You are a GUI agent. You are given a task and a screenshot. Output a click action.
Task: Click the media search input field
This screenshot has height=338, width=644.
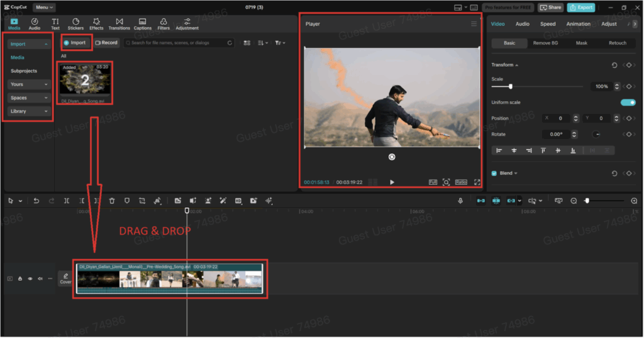(x=179, y=43)
